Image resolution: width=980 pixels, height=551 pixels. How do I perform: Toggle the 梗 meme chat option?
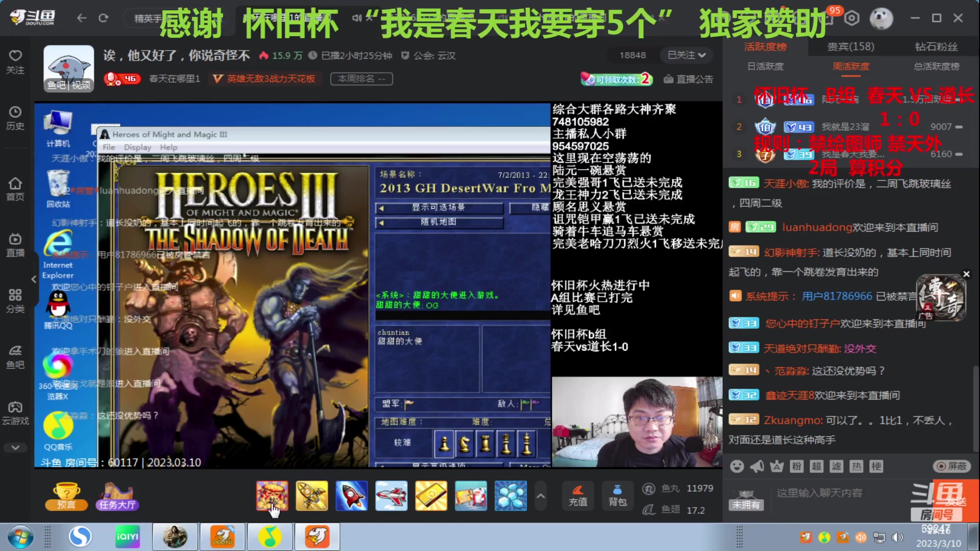click(876, 466)
